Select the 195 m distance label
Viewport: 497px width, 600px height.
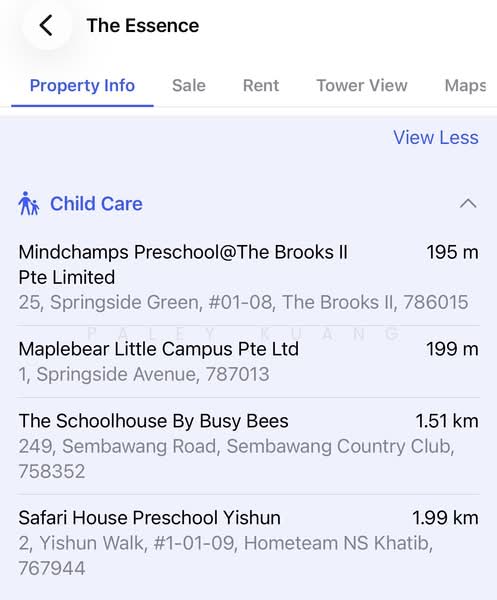pos(453,253)
